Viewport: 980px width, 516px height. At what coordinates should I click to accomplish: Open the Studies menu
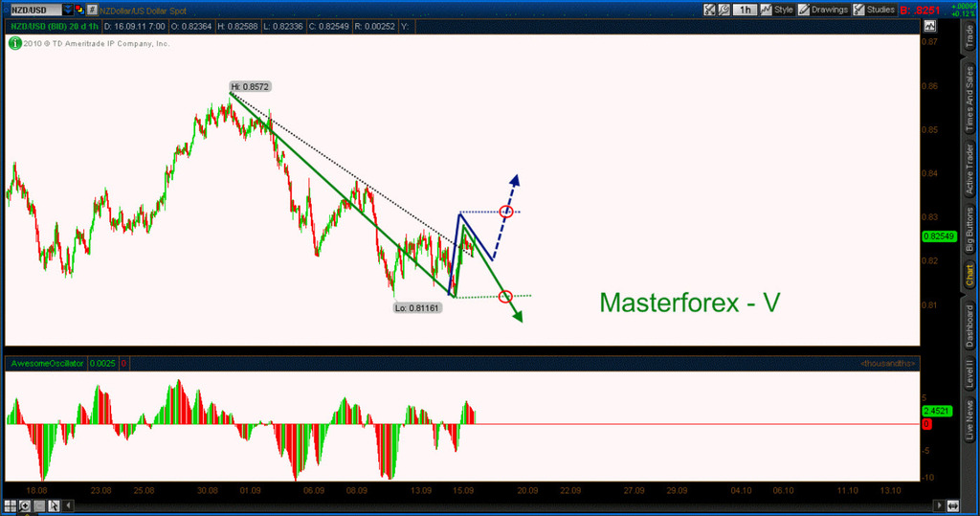pyautogui.click(x=880, y=10)
